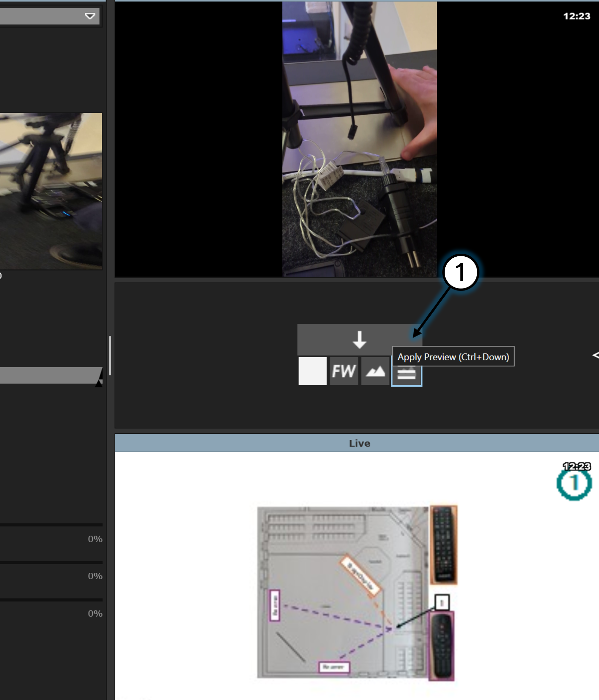
Task: Click the 12:23 clock in the preview pane
Action: pyautogui.click(x=577, y=16)
